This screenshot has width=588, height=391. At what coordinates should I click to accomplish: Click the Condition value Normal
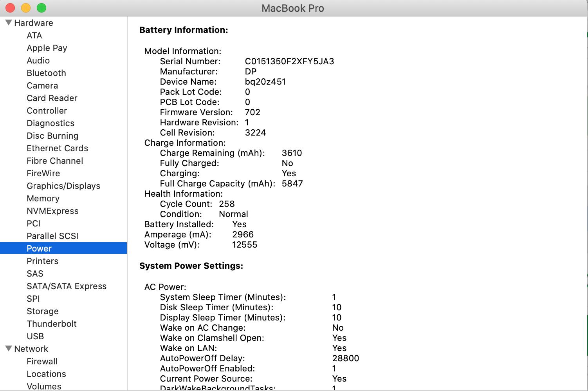(234, 214)
